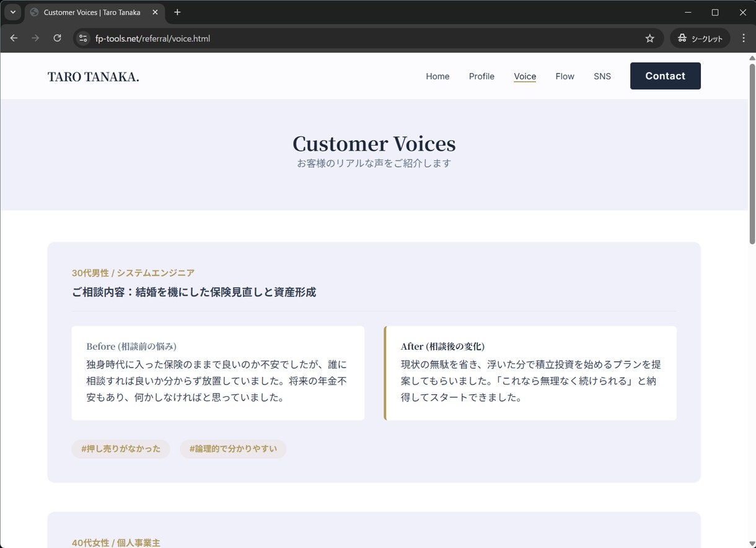Click the scrollbar up arrow
Viewport: 756px width, 548px height.
coord(752,58)
